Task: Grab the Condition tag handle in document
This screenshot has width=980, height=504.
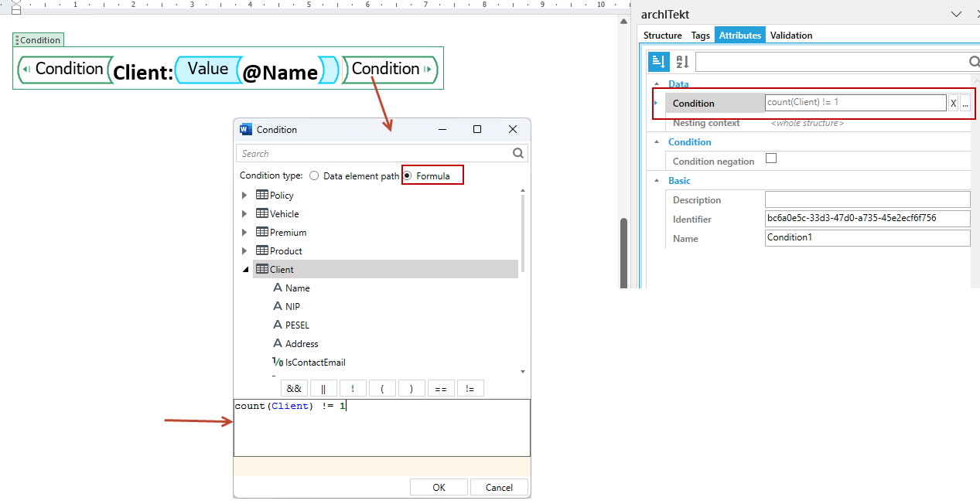Action: 17,40
